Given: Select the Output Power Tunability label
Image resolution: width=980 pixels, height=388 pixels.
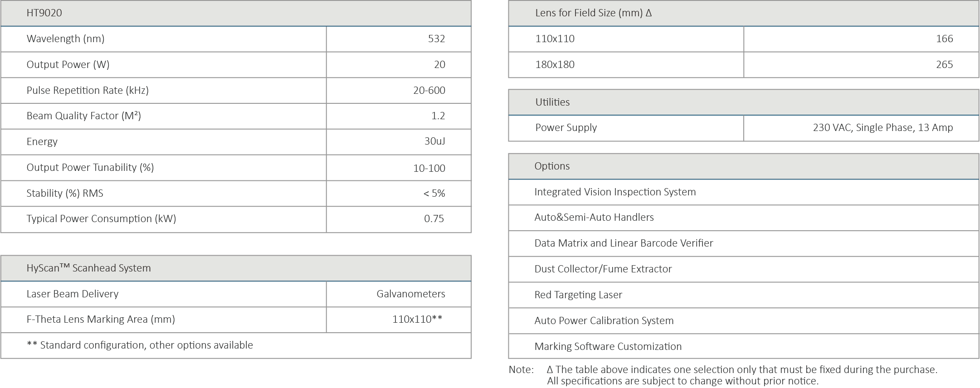Looking at the screenshot, I should 90,168.
